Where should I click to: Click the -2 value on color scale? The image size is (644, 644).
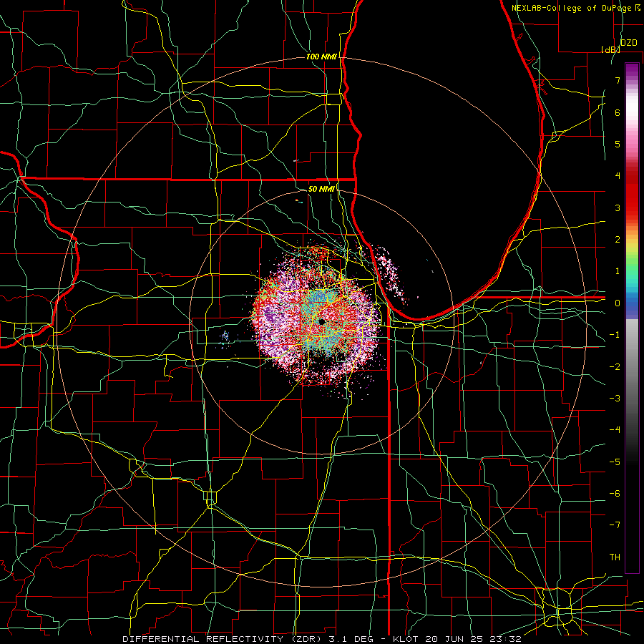point(615,367)
